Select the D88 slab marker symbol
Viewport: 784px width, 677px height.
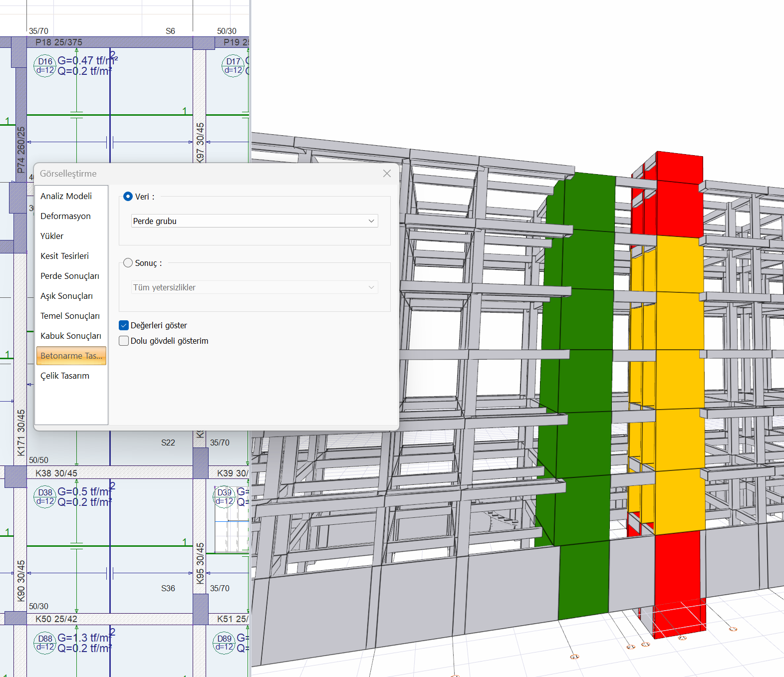tap(45, 643)
